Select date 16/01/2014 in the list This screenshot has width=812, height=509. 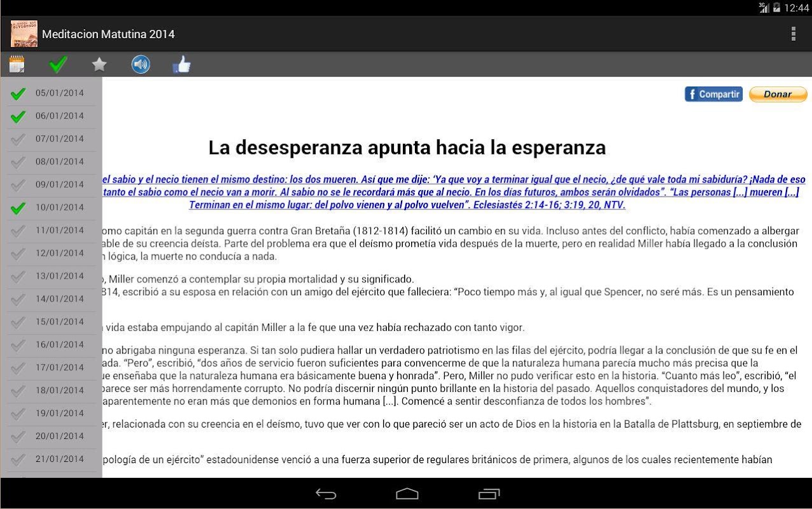click(60, 345)
